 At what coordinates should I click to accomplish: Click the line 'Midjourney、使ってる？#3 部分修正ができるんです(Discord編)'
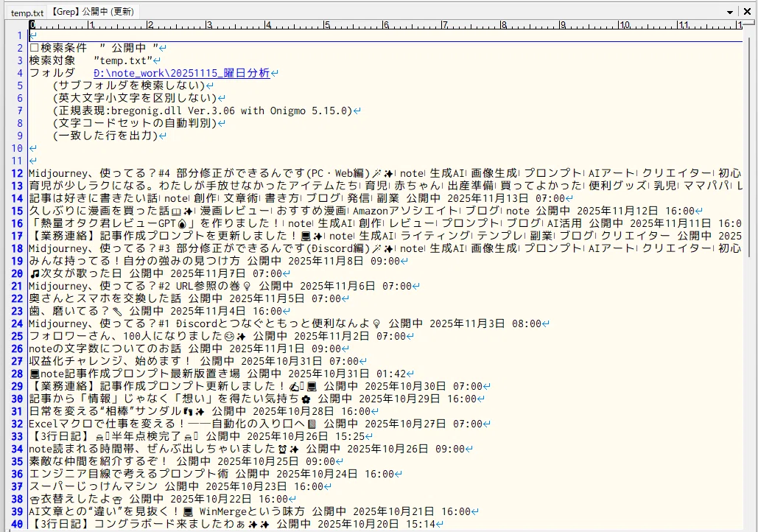(x=385, y=248)
